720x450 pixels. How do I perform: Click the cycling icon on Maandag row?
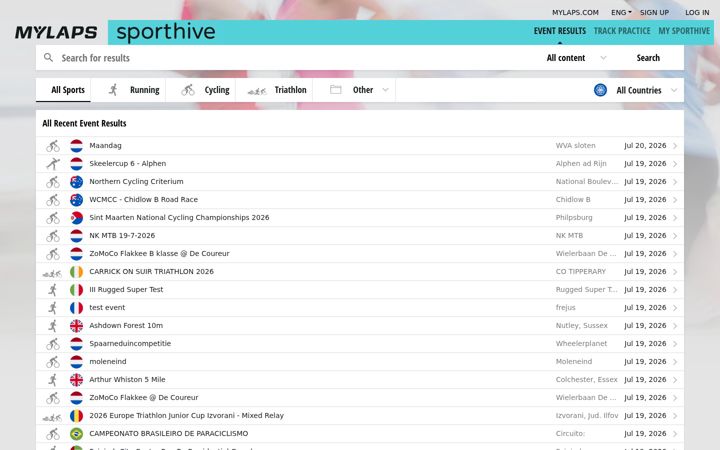[x=53, y=146]
